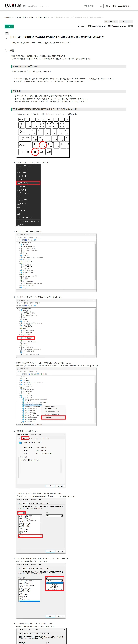Click the Ctrl key in keyboard image
The width and height of the screenshot is (138, 644).
(21, 152)
